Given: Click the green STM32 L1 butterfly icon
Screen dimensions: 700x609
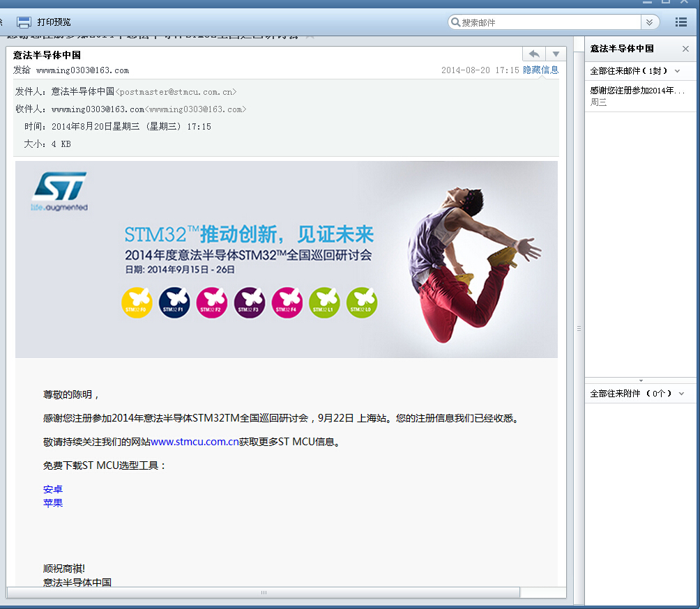Looking at the screenshot, I should click(x=324, y=302).
